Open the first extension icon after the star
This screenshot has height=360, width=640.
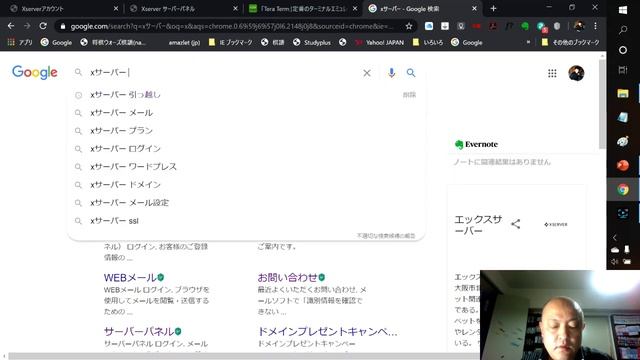pos(429,26)
